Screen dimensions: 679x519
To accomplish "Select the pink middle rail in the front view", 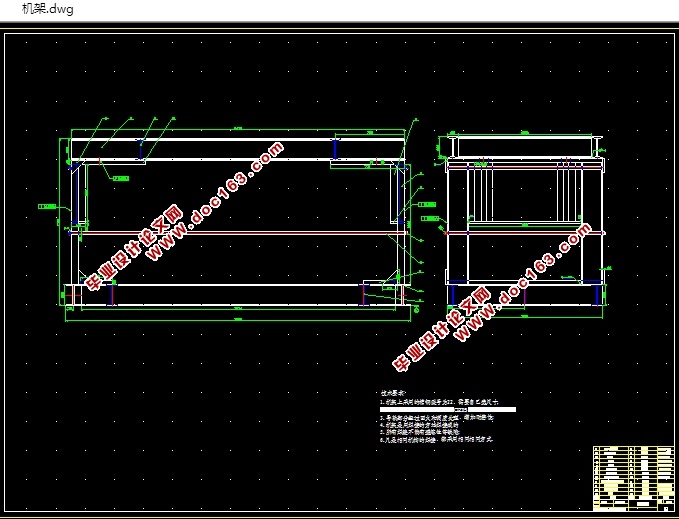I will 242,233.
